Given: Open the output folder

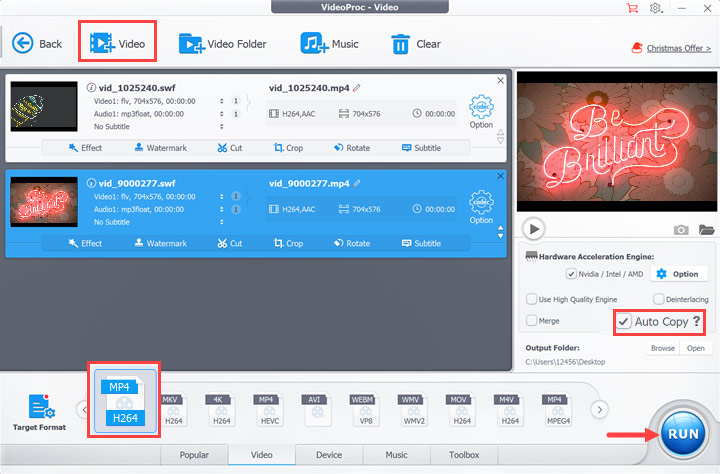Looking at the screenshot, I should tap(696, 348).
